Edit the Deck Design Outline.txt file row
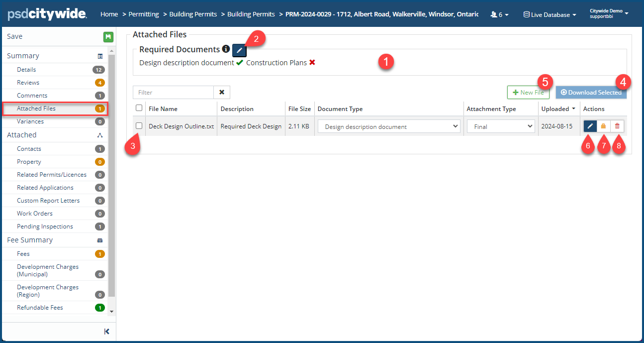 click(x=590, y=126)
